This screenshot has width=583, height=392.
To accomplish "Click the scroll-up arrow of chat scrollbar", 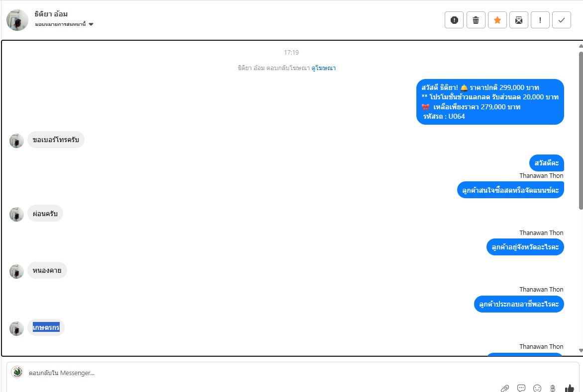I will [x=581, y=46].
